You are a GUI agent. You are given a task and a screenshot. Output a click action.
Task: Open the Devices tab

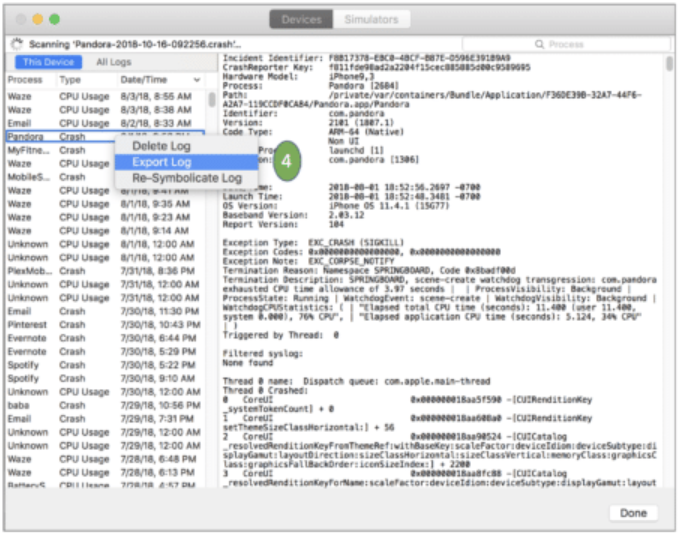(x=302, y=19)
